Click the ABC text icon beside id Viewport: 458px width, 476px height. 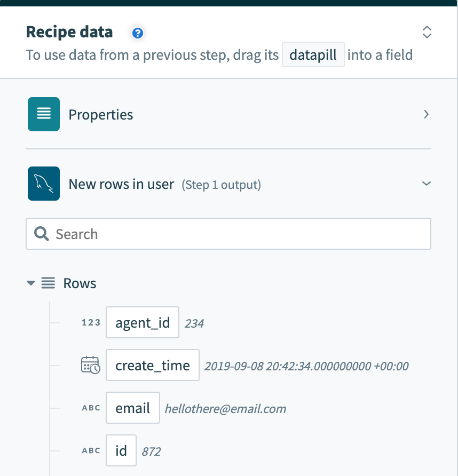click(x=91, y=450)
